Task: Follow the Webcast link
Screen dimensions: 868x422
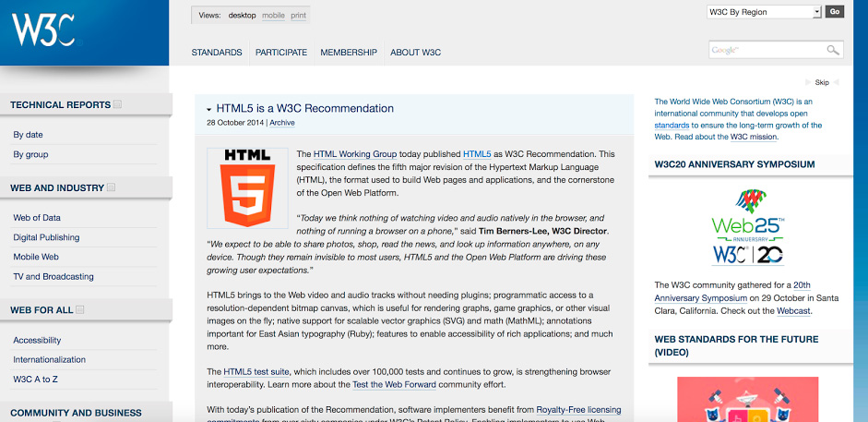Action: pyautogui.click(x=794, y=311)
